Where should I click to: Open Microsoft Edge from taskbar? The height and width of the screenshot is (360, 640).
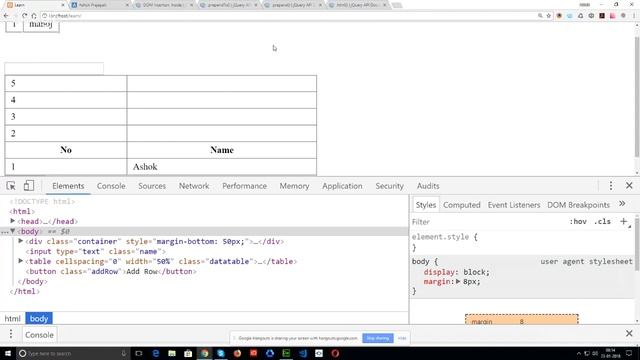click(x=156, y=353)
